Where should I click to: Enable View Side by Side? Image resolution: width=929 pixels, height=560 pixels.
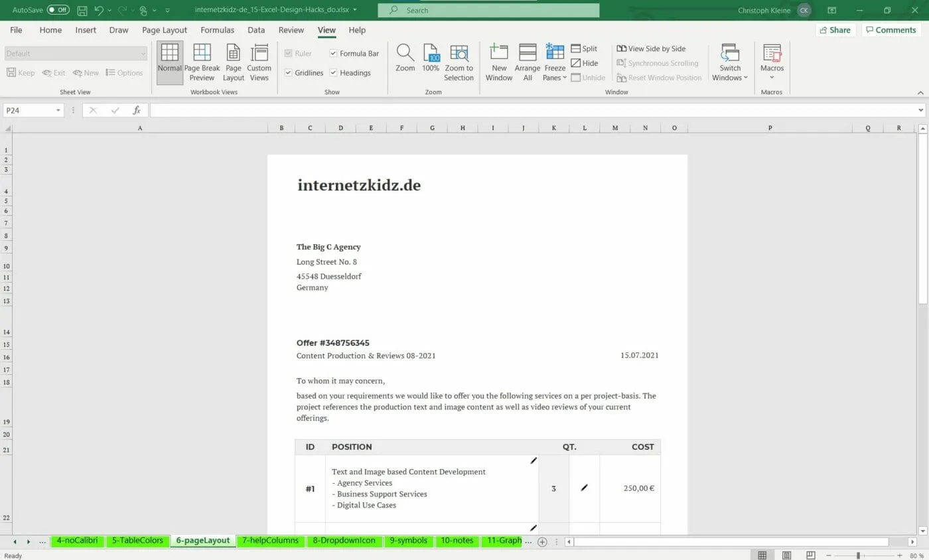pos(652,48)
